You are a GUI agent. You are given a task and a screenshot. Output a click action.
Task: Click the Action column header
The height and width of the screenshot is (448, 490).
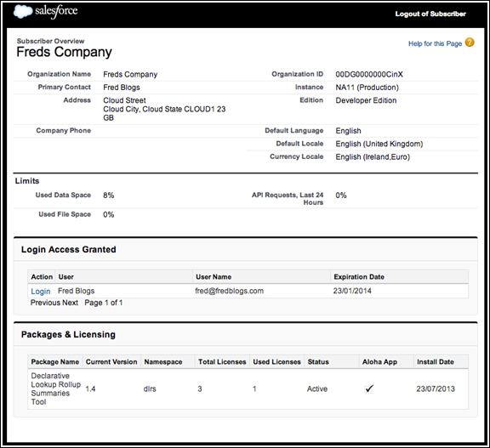click(42, 277)
